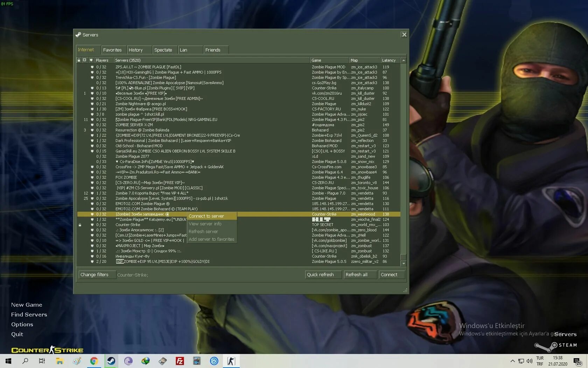
Task: Go to the Lan tab
Action: (190, 50)
